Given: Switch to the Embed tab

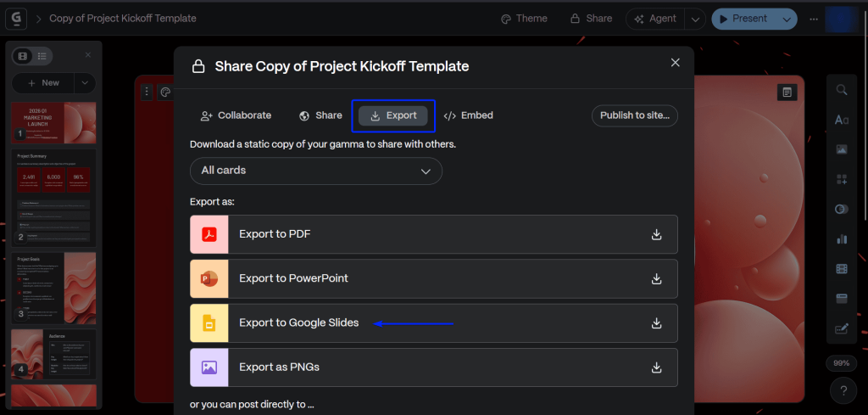Looking at the screenshot, I should [468, 115].
